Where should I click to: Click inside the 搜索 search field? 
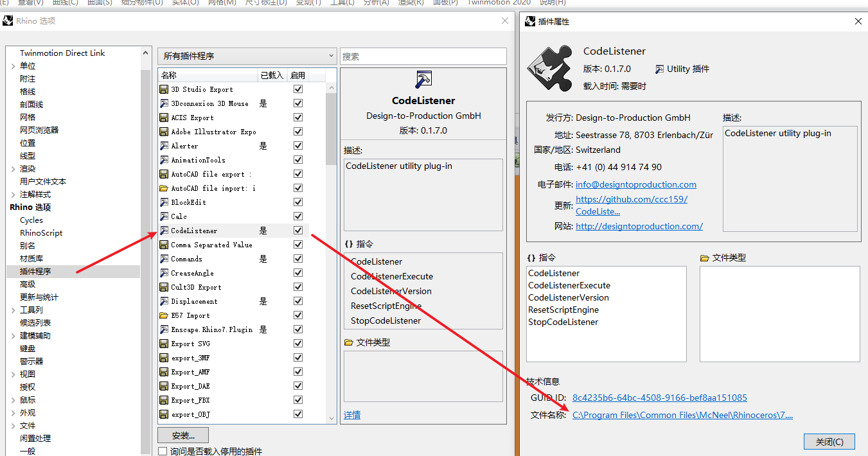point(423,56)
